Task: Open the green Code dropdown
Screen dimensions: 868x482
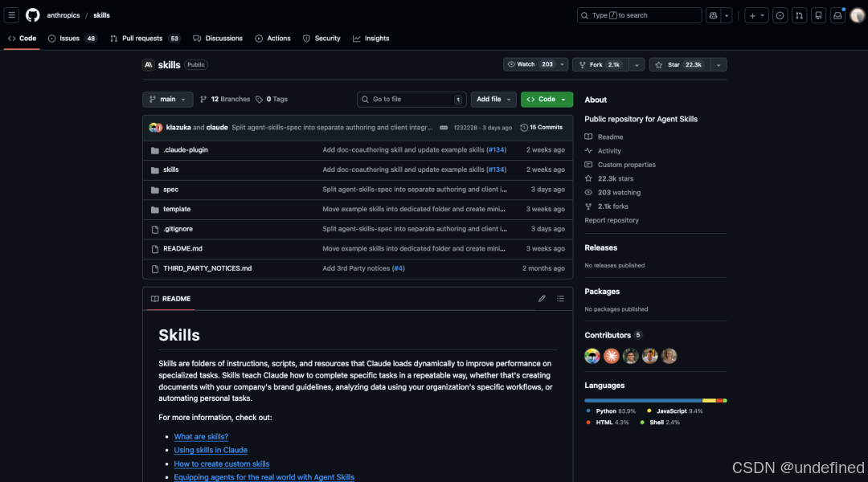Action: click(547, 99)
